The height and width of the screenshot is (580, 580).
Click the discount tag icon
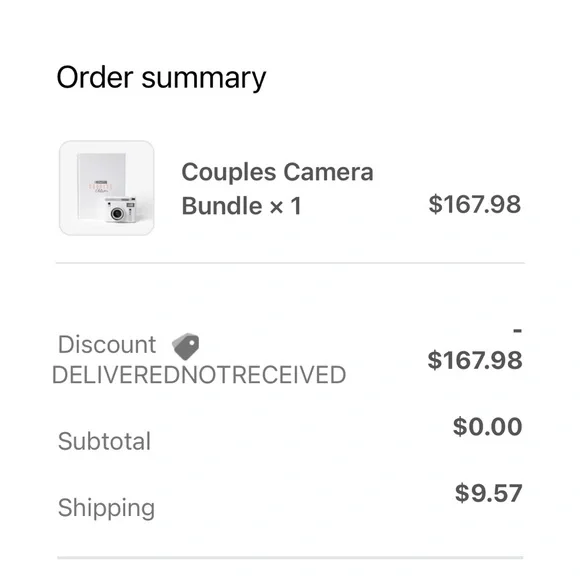point(186,346)
